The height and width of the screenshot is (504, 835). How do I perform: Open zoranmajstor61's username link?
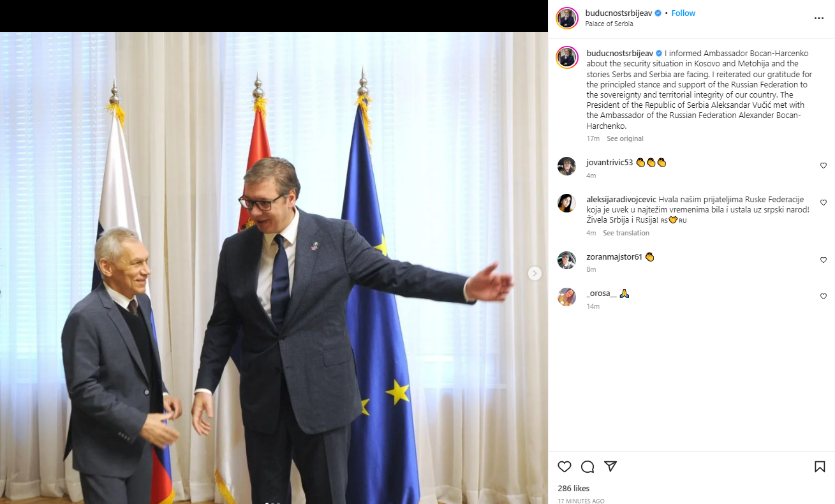(x=614, y=257)
